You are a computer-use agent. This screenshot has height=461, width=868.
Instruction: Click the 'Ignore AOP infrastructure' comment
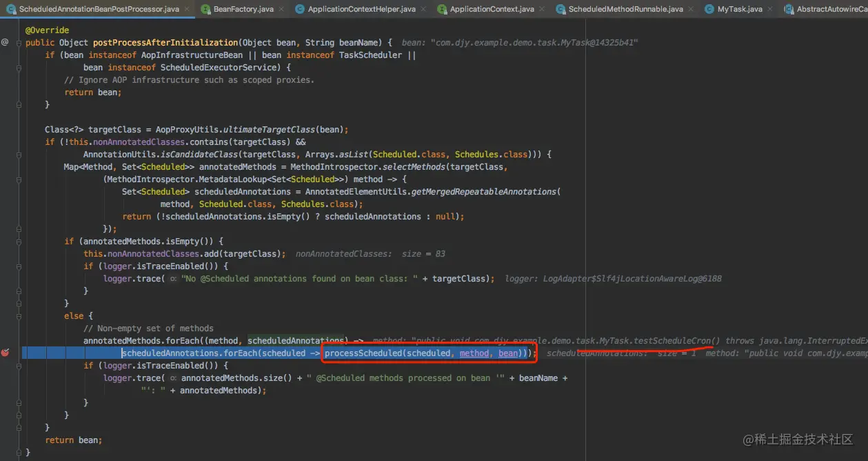tap(189, 80)
